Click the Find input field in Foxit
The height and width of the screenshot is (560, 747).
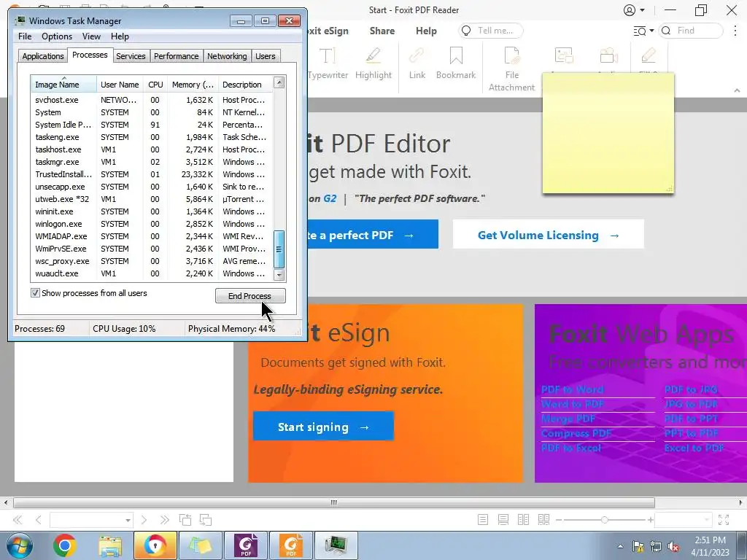(x=691, y=31)
